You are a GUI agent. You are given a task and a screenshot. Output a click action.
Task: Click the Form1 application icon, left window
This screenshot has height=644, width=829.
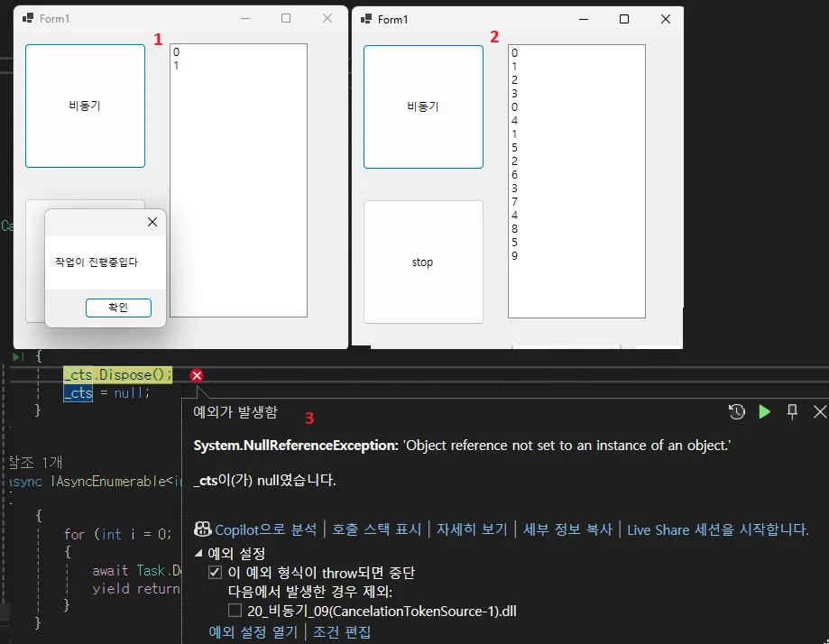[27, 17]
